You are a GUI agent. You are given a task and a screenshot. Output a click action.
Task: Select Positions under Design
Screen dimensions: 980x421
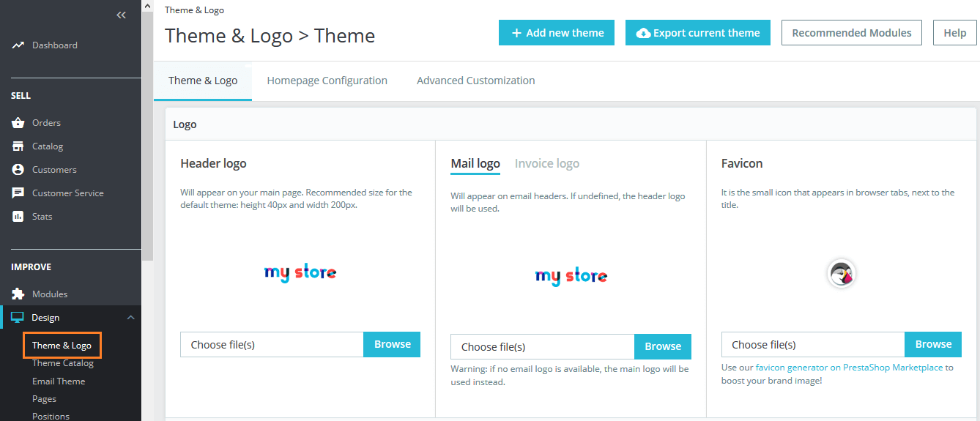tap(51, 416)
